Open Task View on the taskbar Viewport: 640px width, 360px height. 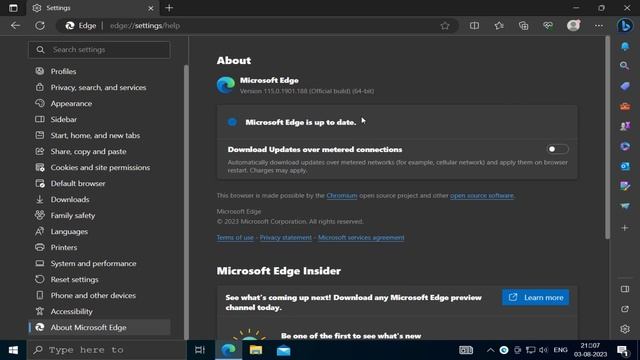pyautogui.click(x=200, y=350)
